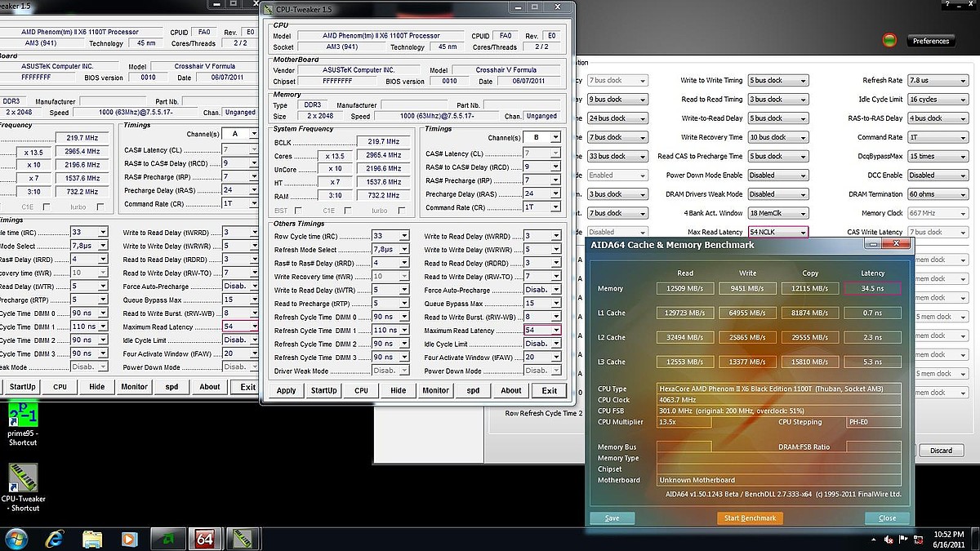980x551 pixels.
Task: Toggle turbo checkbox in Channel A CPU-Tweaker
Action: click(x=102, y=207)
